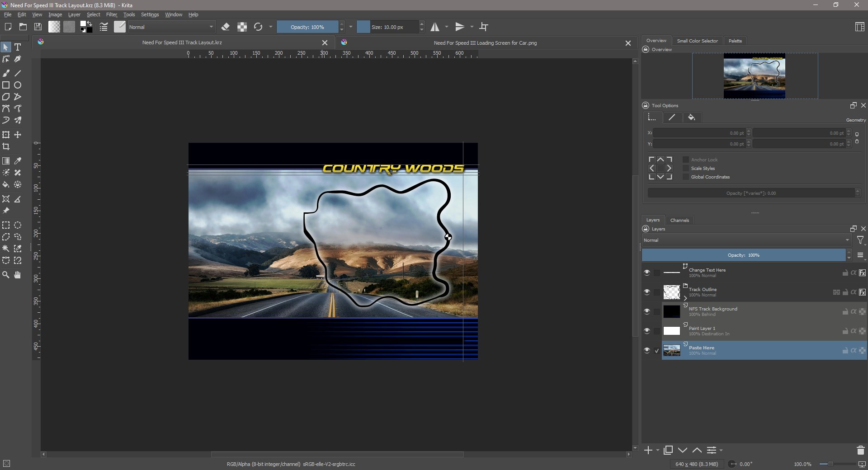The width and height of the screenshot is (868, 470).
Task: Open the Add layer dropdown arrow
Action: point(658,450)
